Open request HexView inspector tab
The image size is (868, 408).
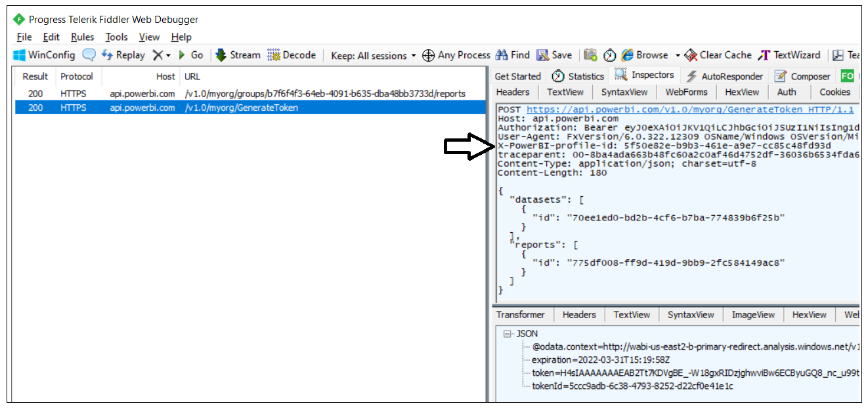[x=743, y=92]
